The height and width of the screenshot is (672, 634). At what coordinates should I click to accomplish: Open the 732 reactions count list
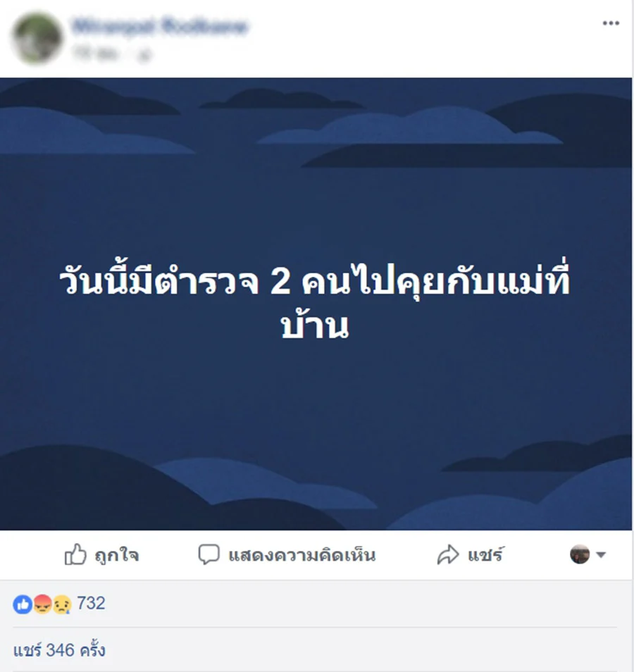91,604
